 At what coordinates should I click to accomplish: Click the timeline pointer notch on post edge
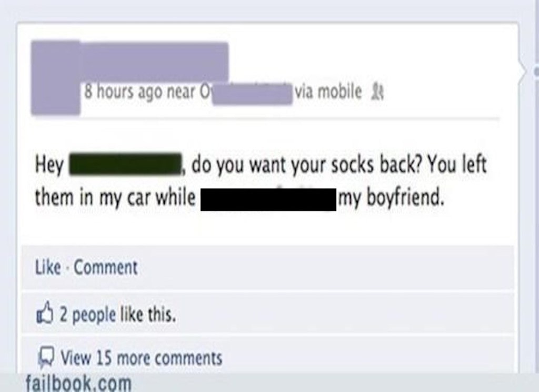pos(522,72)
